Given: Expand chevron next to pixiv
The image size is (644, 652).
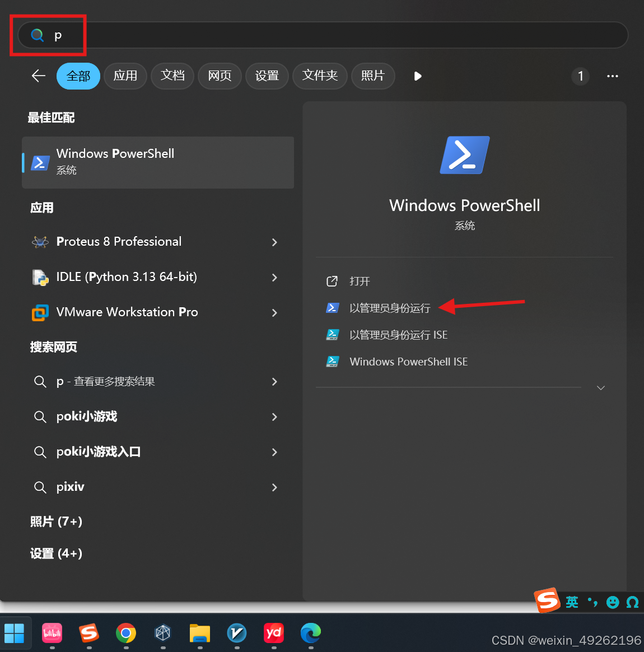Looking at the screenshot, I should pos(274,487).
